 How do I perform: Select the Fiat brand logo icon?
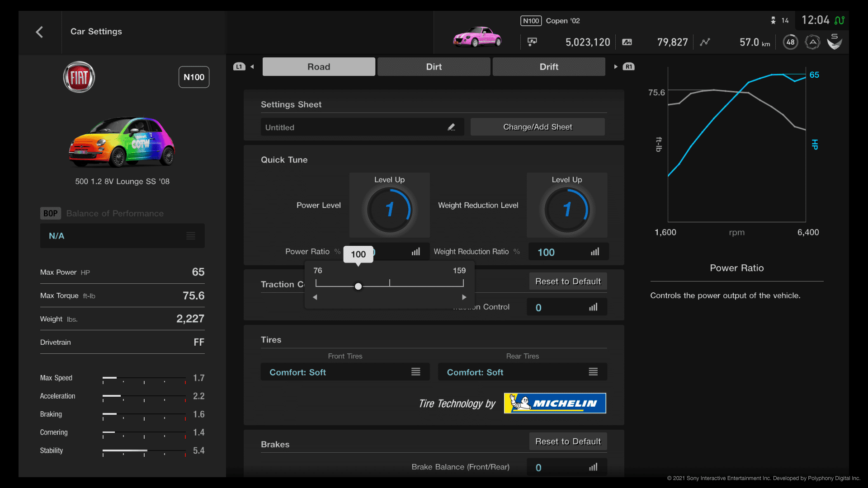(78, 77)
